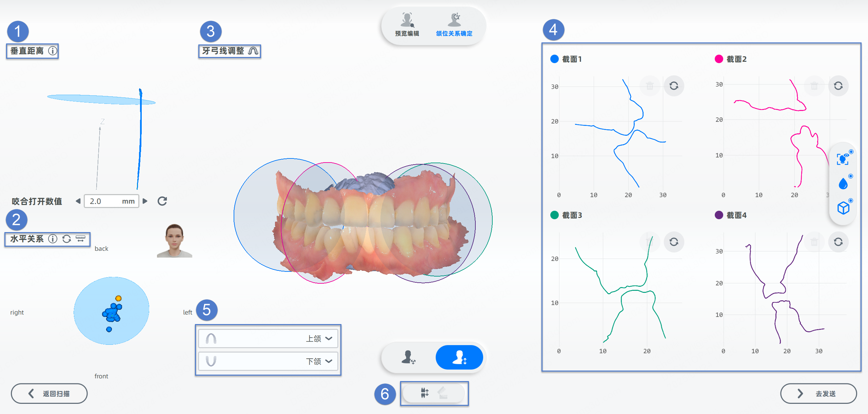868x414 pixels.
Task: Open the 预览编辑 tab
Action: pos(407,25)
